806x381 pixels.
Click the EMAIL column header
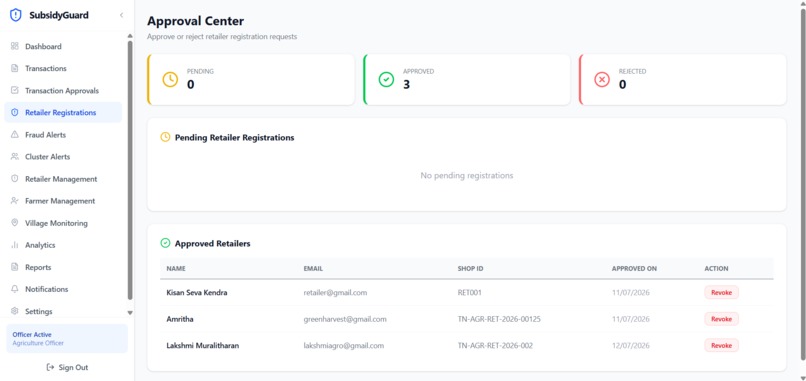(313, 269)
